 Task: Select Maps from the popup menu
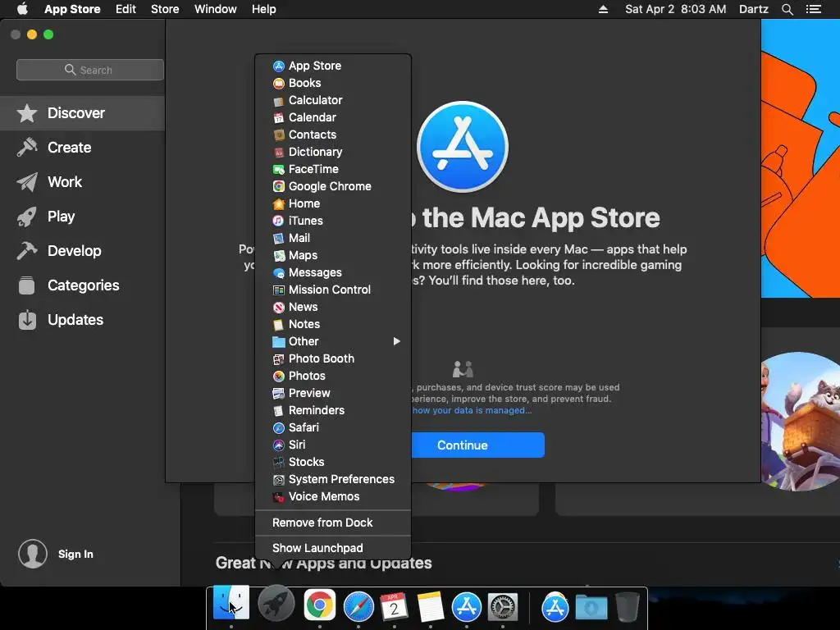point(333,256)
